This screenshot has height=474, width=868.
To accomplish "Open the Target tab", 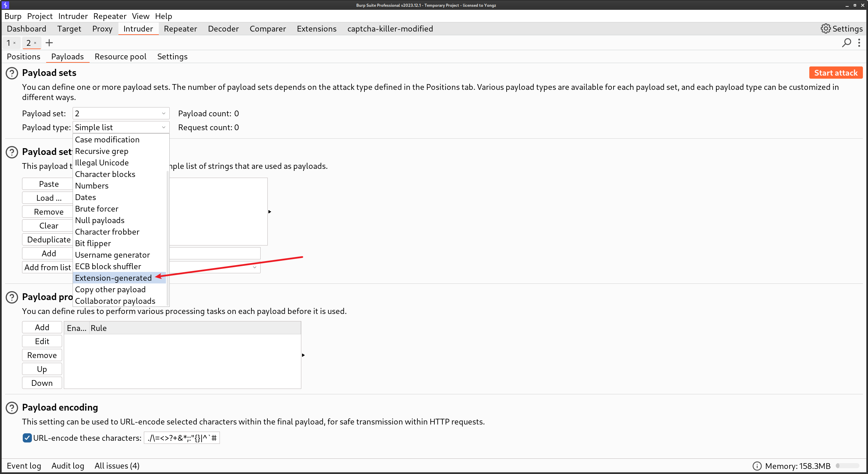I will click(69, 29).
